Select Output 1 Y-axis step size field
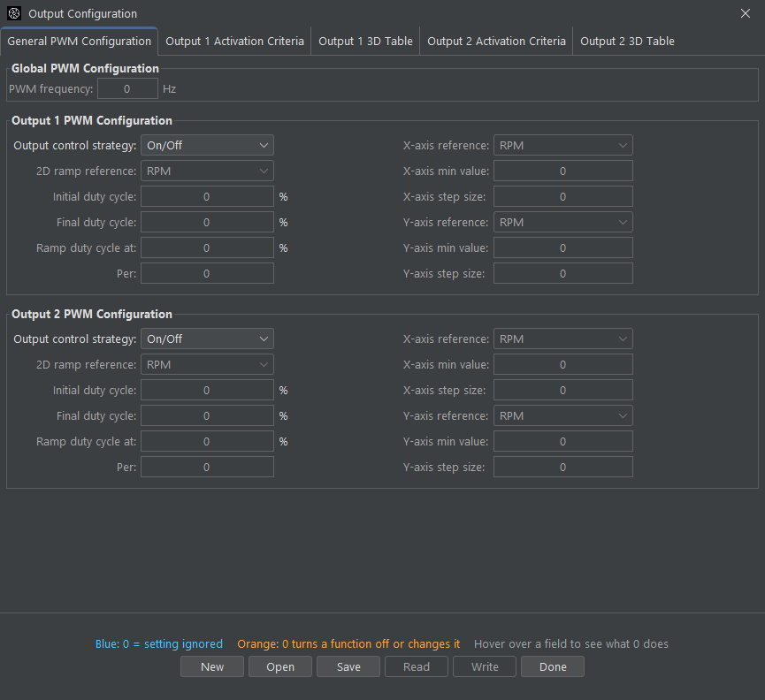The image size is (765, 700). pyautogui.click(x=563, y=273)
